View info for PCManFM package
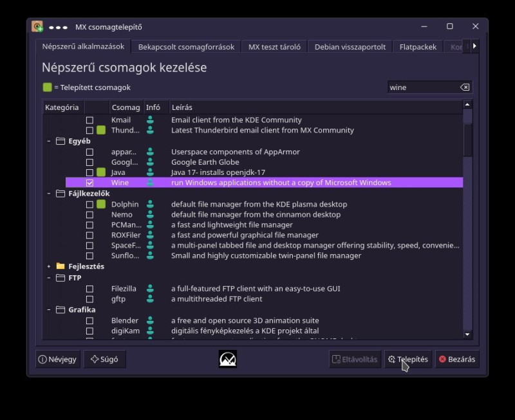The height and width of the screenshot is (420, 515). click(150, 224)
